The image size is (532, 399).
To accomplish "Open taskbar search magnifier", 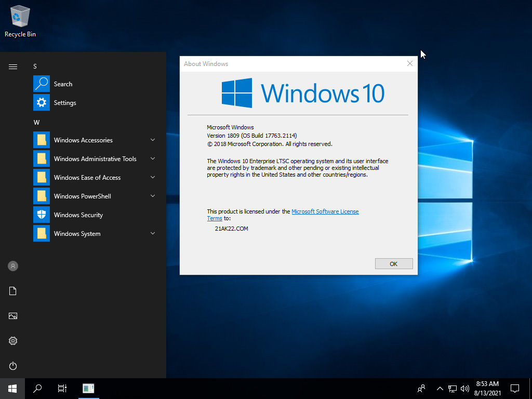I will click(37, 389).
